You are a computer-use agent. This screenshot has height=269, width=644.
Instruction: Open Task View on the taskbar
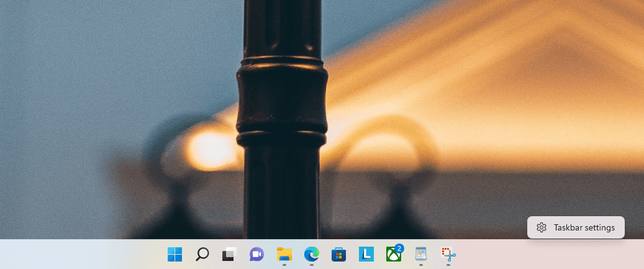230,254
